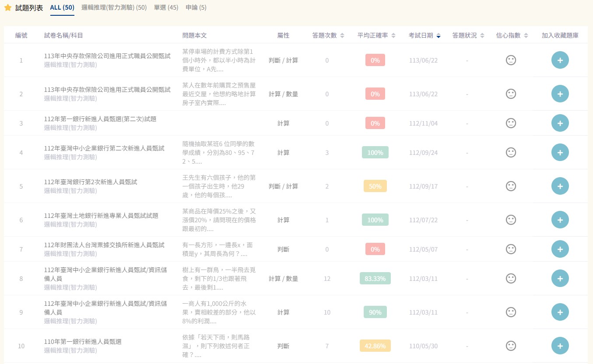Click the 112年財團法人台灣票據交換所新進人員甄試 title

pyautogui.click(x=104, y=245)
